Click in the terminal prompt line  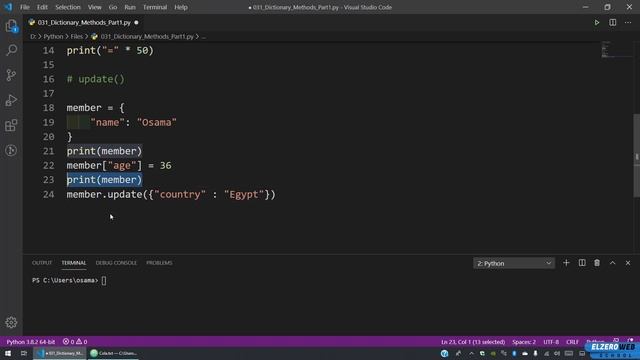pyautogui.click(x=69, y=280)
